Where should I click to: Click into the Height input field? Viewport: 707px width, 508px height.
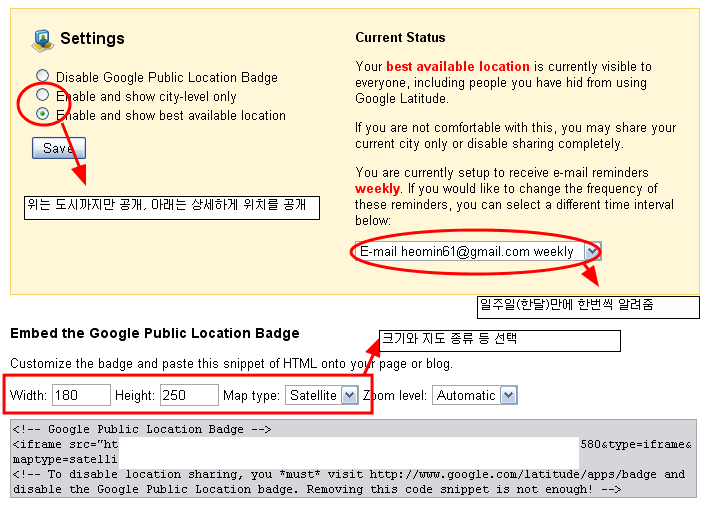(189, 395)
